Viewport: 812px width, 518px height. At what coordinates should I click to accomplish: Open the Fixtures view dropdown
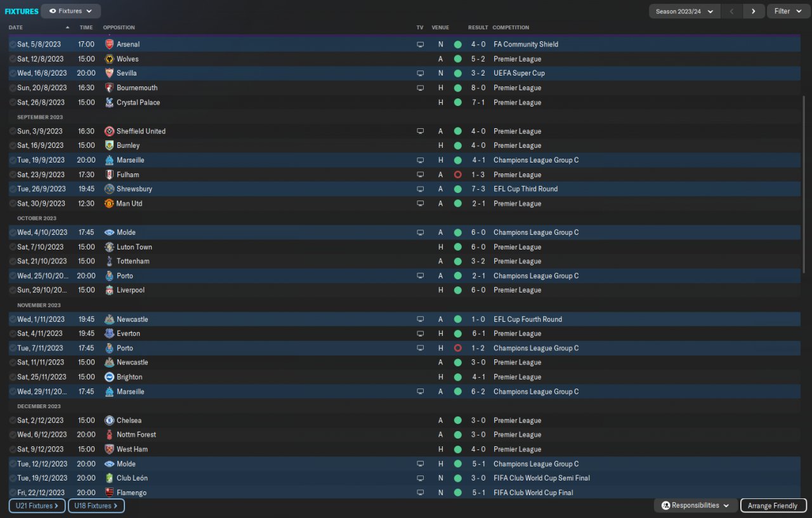click(70, 11)
